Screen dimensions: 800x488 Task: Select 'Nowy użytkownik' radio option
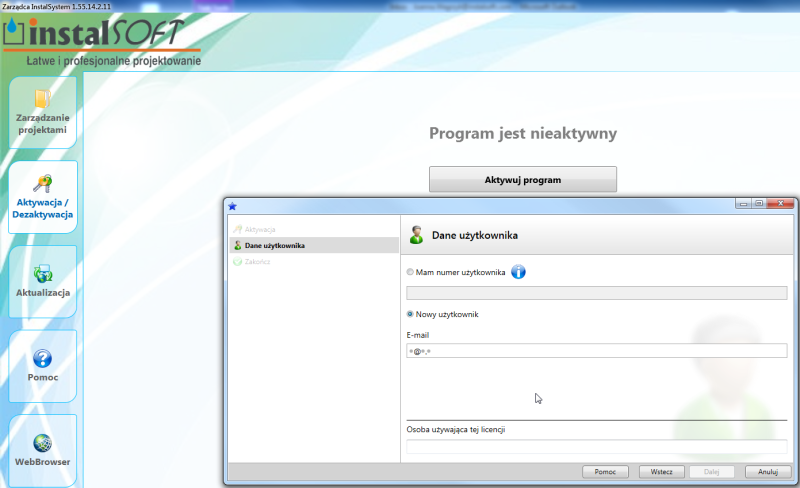pyautogui.click(x=410, y=314)
